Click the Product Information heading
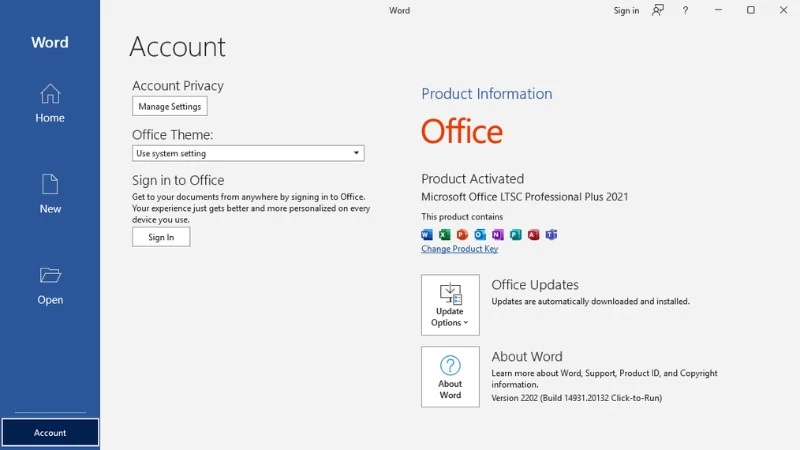 pos(487,94)
